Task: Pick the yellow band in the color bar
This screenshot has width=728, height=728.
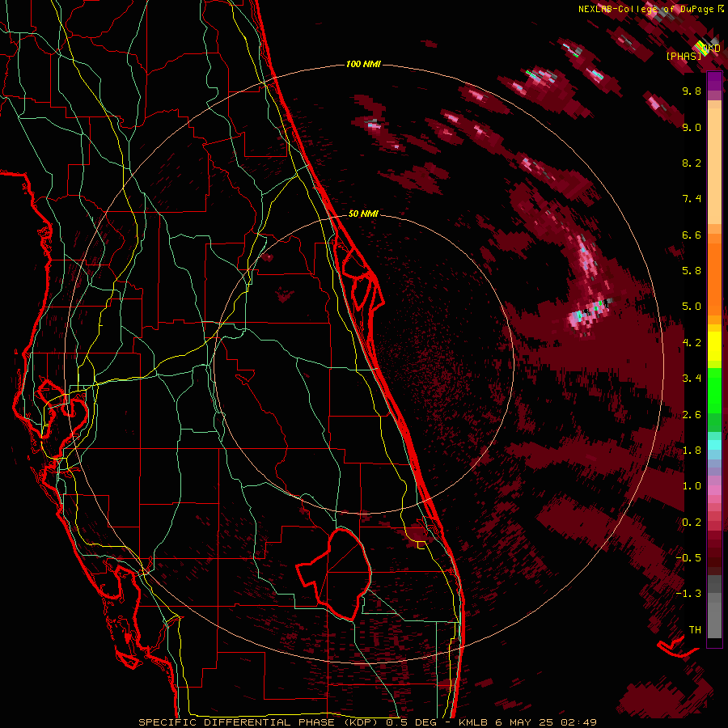Action: 714,346
